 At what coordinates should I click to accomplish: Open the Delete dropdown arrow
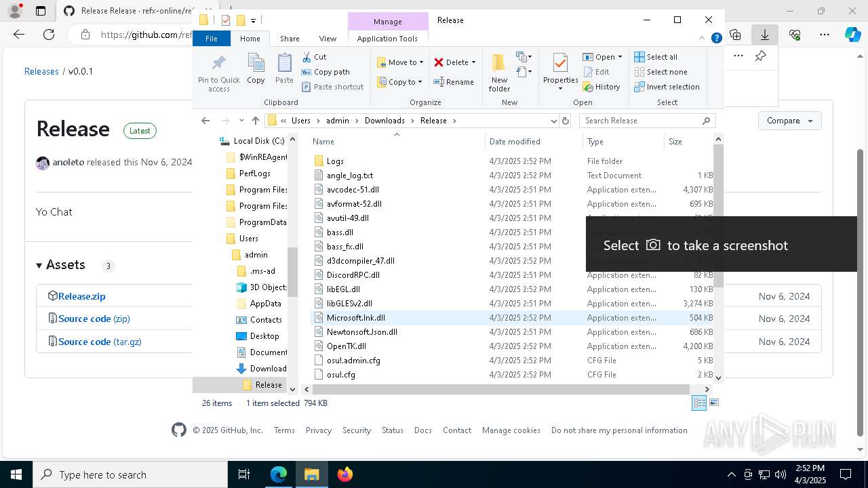coord(473,62)
